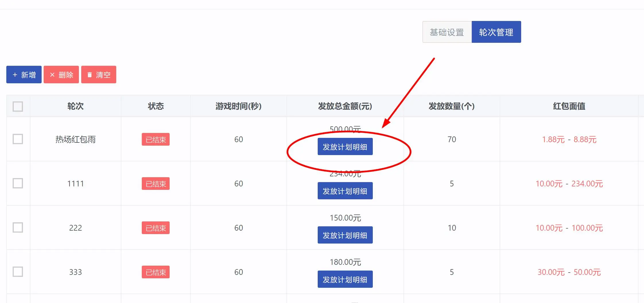Select the checkbox for round 1111
The height and width of the screenshot is (303, 644).
[18, 184]
